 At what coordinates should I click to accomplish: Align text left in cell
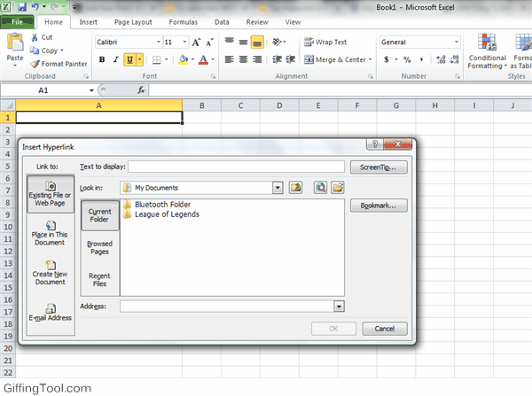pos(230,59)
